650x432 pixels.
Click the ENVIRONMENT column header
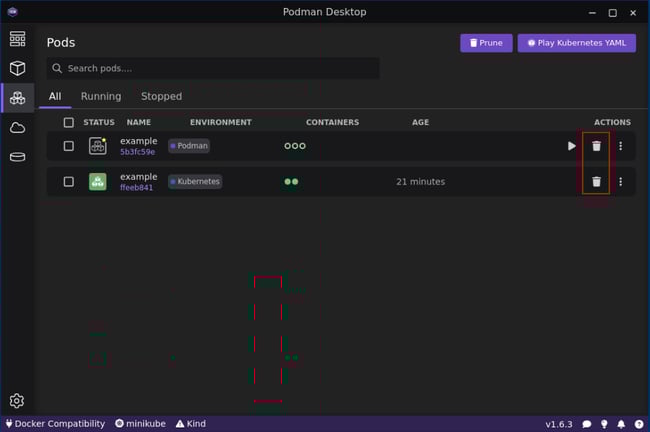click(x=221, y=122)
